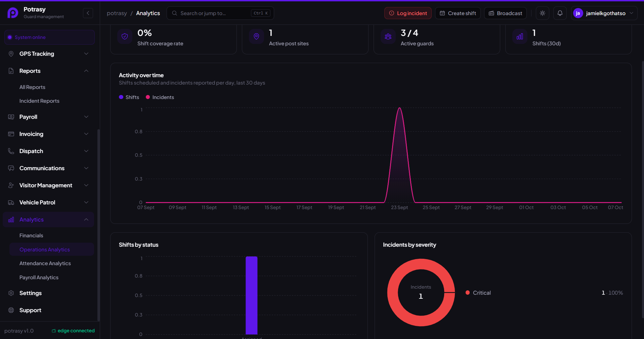Click the '100%' critical percentage

616,293
